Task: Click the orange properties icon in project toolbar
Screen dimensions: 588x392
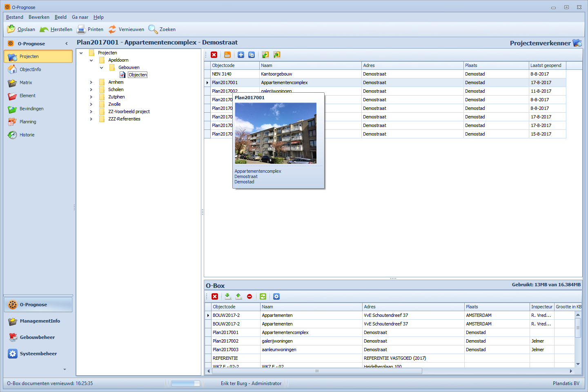Action: (x=227, y=55)
